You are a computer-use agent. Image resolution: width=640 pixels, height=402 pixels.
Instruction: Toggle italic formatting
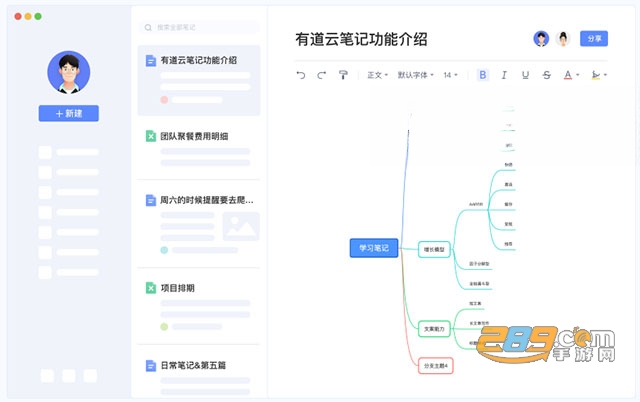click(x=504, y=75)
